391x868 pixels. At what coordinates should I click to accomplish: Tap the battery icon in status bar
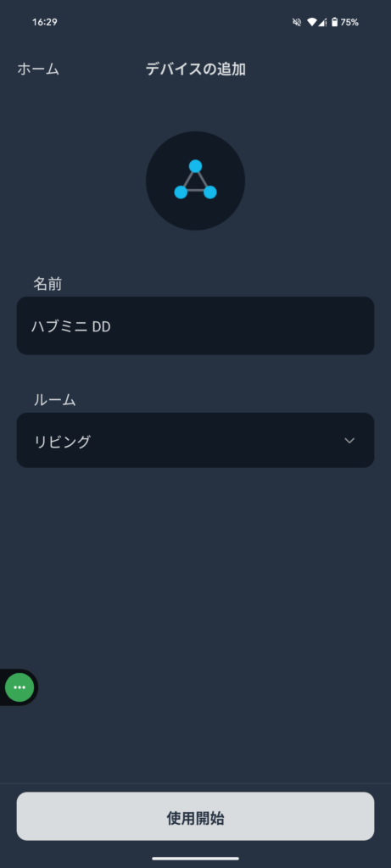pyautogui.click(x=334, y=22)
